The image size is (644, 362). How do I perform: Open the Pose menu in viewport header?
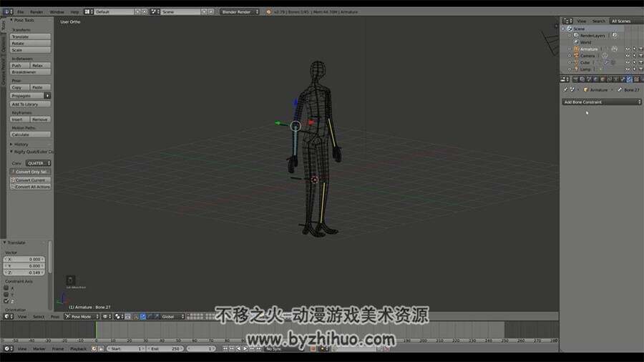(54, 316)
